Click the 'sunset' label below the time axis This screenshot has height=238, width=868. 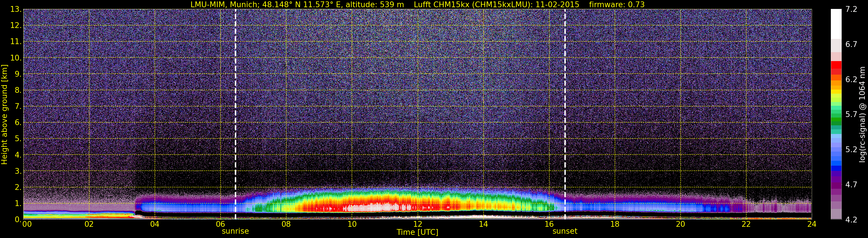[565, 231]
